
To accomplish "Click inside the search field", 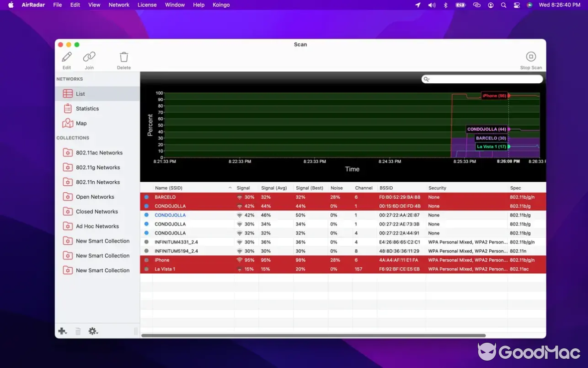I will (x=482, y=79).
